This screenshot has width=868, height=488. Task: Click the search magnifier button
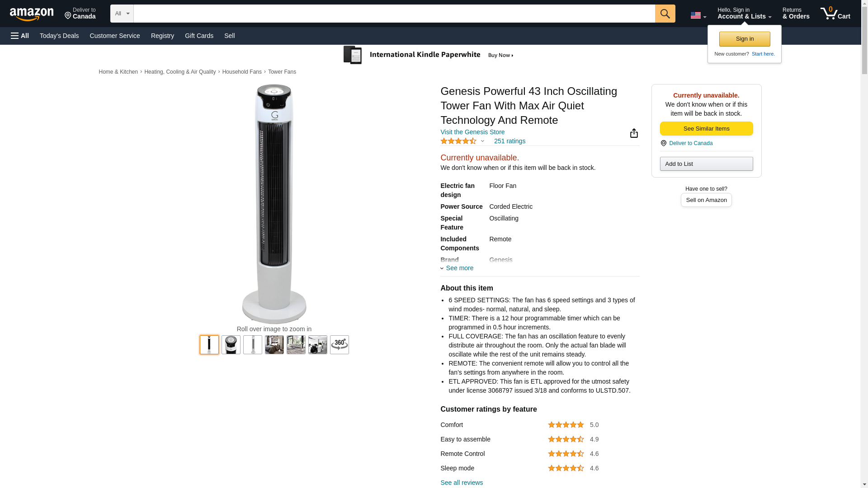(x=665, y=14)
